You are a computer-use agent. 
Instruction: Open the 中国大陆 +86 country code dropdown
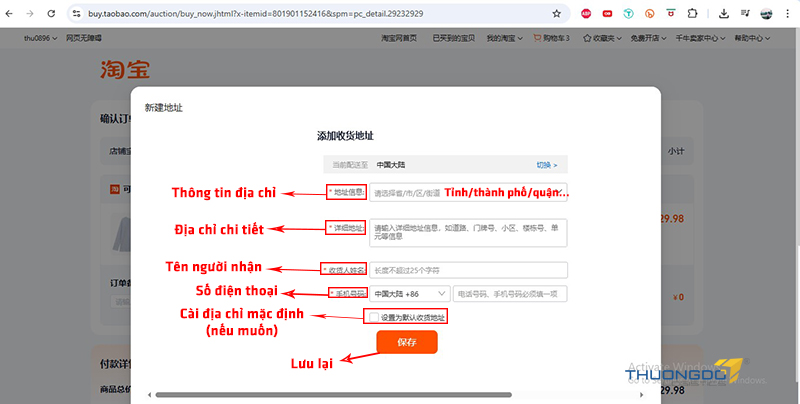click(x=410, y=294)
